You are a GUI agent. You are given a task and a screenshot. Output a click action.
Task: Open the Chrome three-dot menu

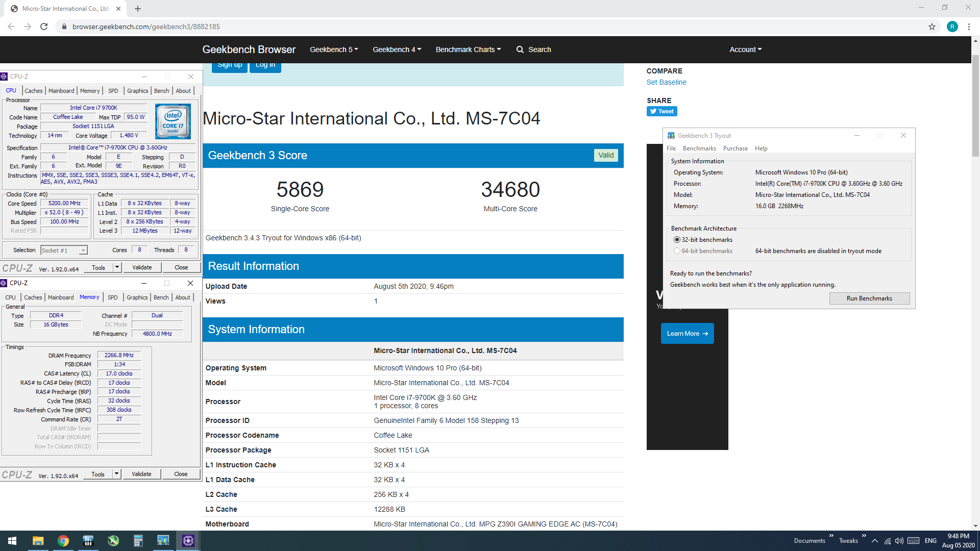[969, 27]
